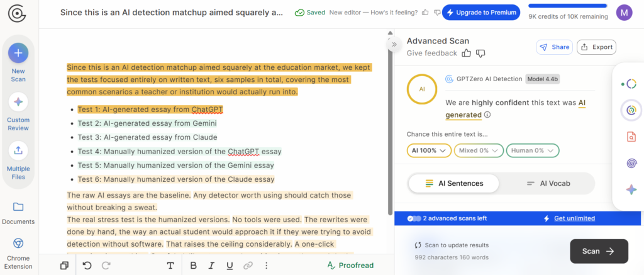This screenshot has width=644, height=275.
Task: Give thumbs down feedback on Advanced Scan
Action: point(480,53)
